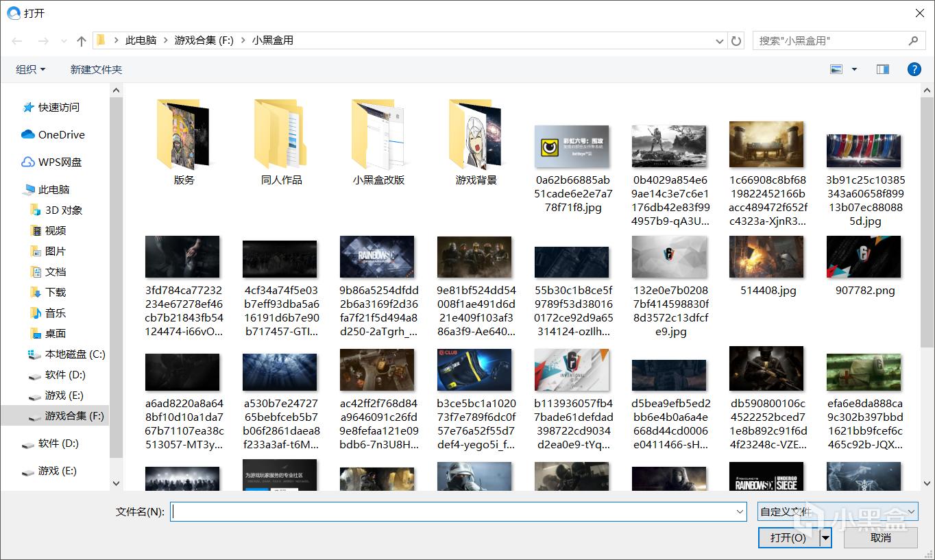Open recent locations dropdown arrow
This screenshot has width=935, height=560.
63,42
